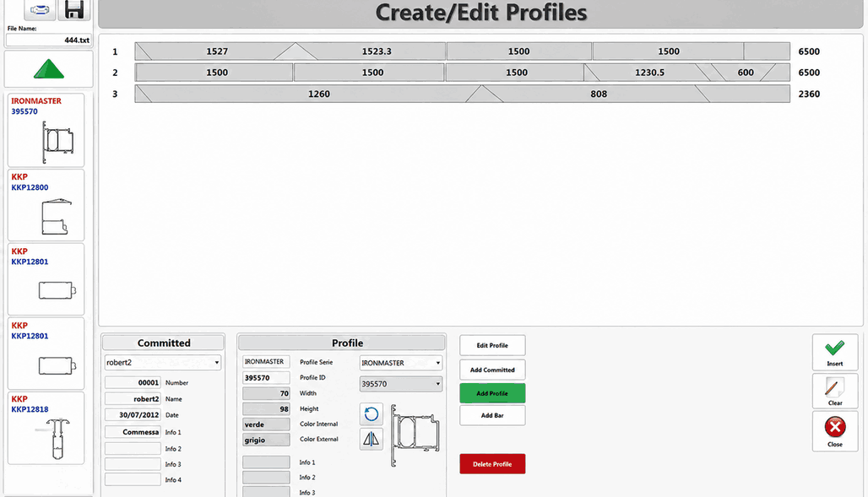
Task: Click the Width field showing 70
Action: click(266, 393)
